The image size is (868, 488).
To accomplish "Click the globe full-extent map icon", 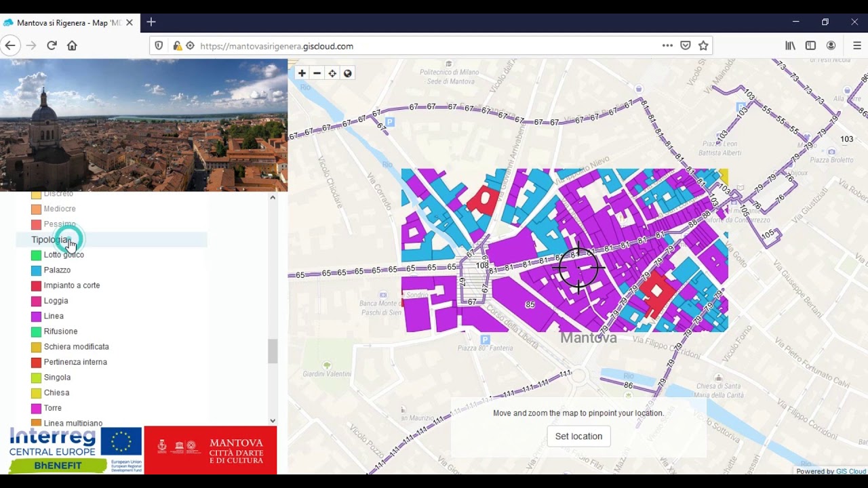I will tap(348, 73).
